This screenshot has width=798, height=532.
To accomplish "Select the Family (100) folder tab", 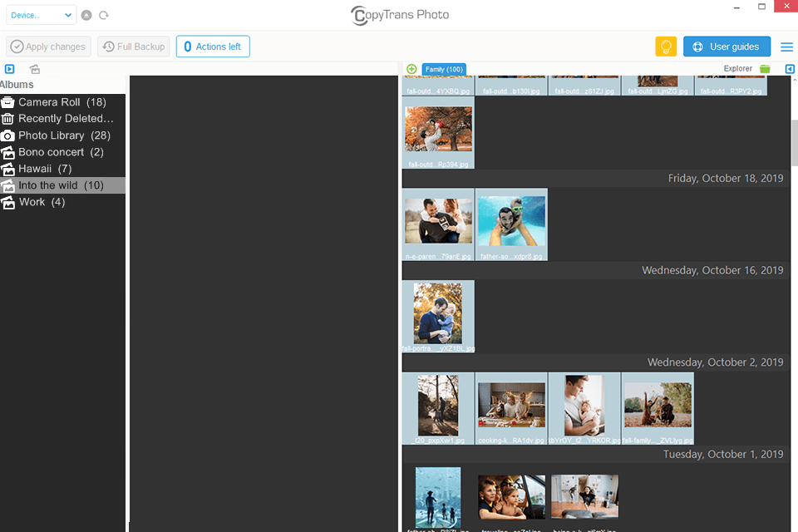I will coord(444,69).
